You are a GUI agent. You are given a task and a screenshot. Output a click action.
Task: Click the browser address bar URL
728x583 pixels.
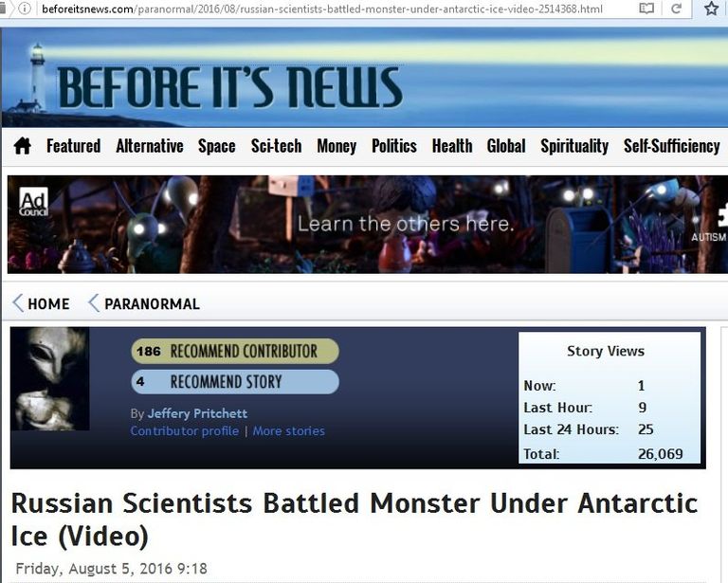321,9
